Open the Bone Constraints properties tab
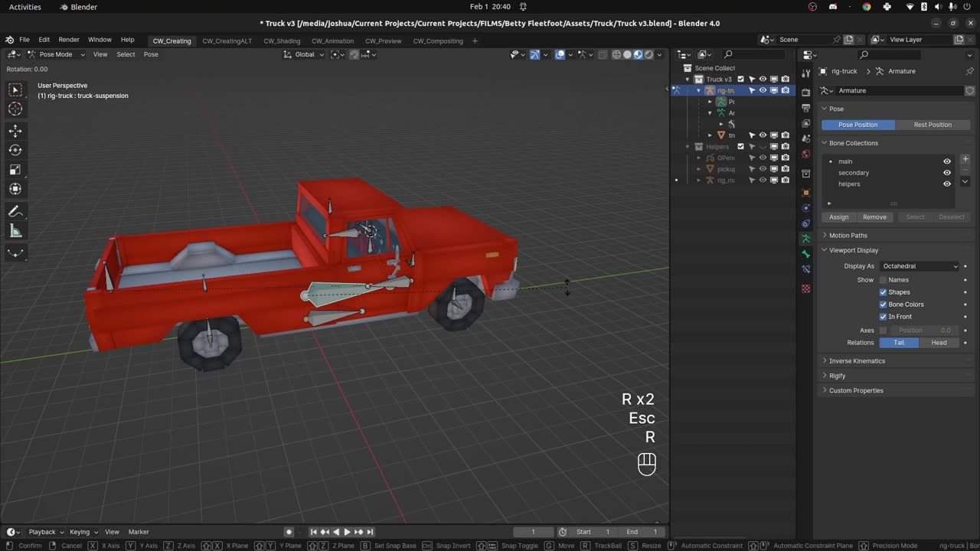The width and height of the screenshot is (980, 551). click(x=805, y=269)
